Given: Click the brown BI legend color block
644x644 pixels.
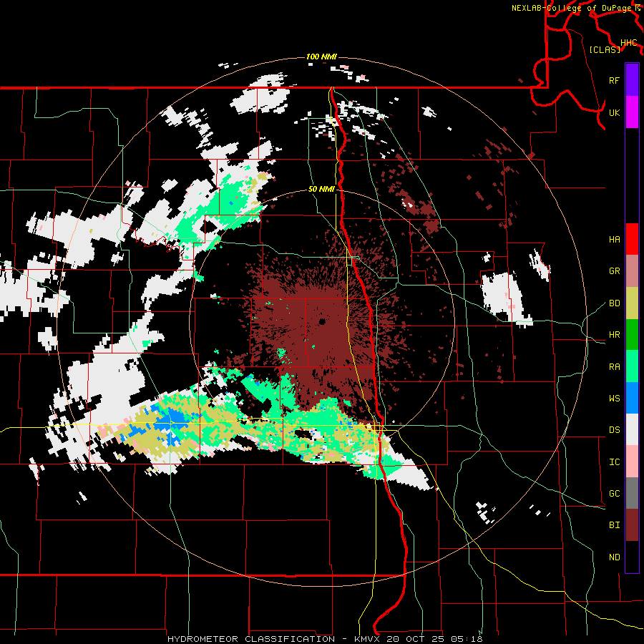Looking at the screenshot, I should tap(632, 525).
